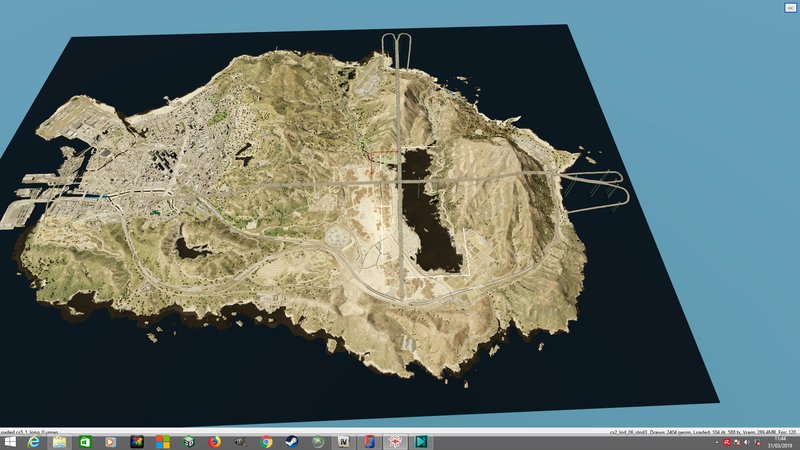Open the taskbar clock showing 11:44
800x450 pixels.
click(780, 442)
